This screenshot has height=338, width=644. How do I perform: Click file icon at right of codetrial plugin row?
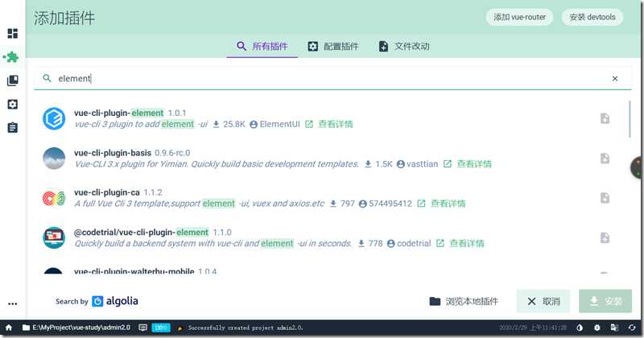605,237
